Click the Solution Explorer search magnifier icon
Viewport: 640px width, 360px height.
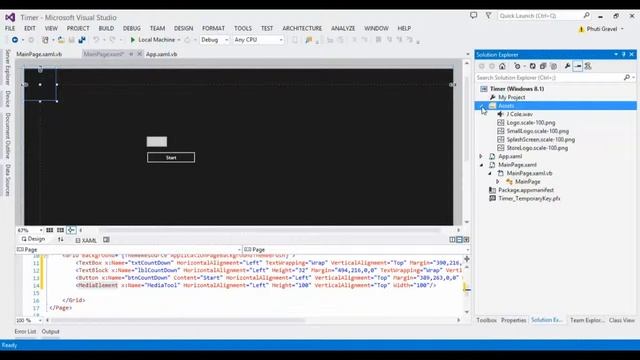[x=627, y=77]
